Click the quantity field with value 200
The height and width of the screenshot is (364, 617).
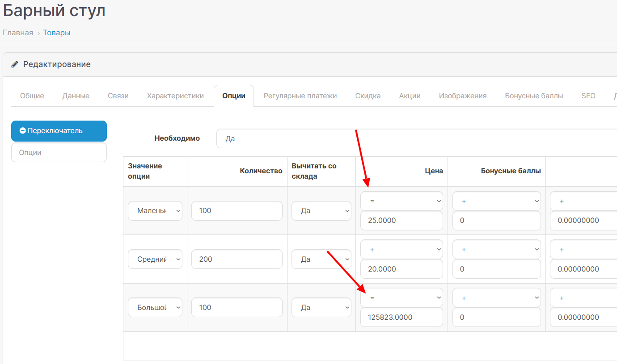[237, 259]
